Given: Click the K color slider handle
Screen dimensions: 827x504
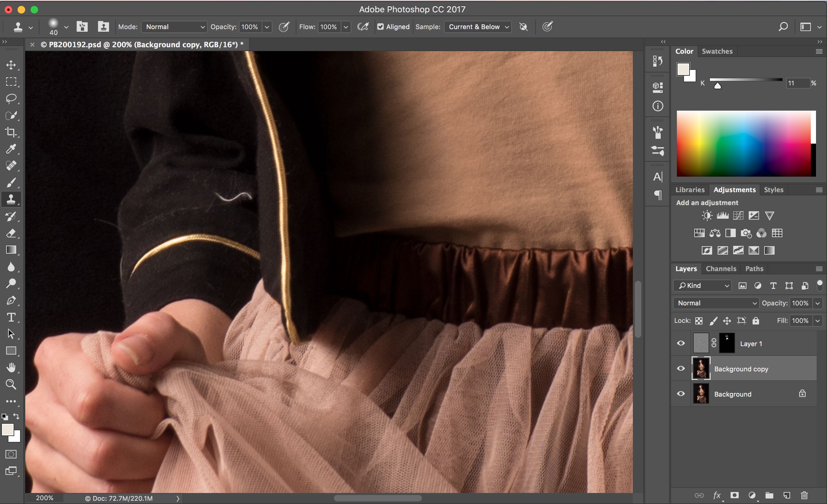Looking at the screenshot, I should [x=717, y=86].
